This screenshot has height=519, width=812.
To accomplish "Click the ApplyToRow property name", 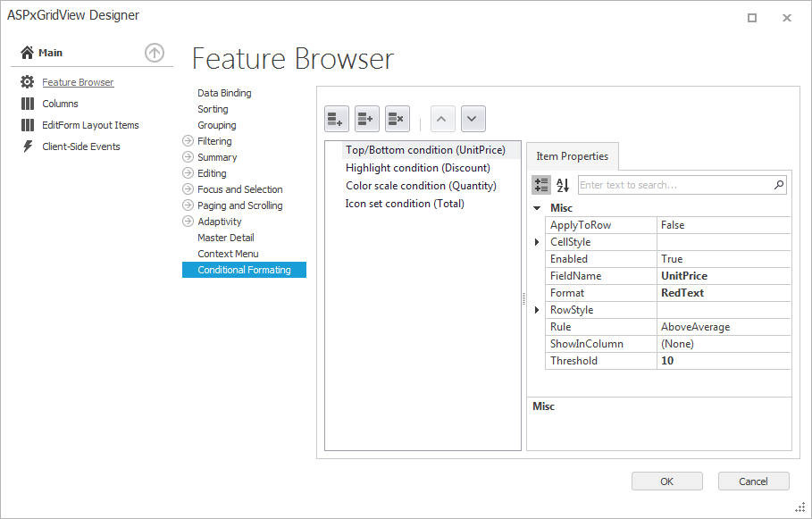I will click(581, 225).
